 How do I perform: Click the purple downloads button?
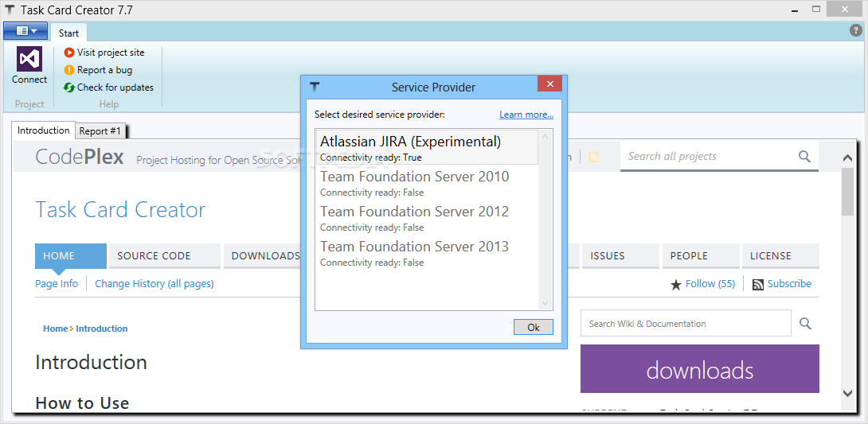700,369
